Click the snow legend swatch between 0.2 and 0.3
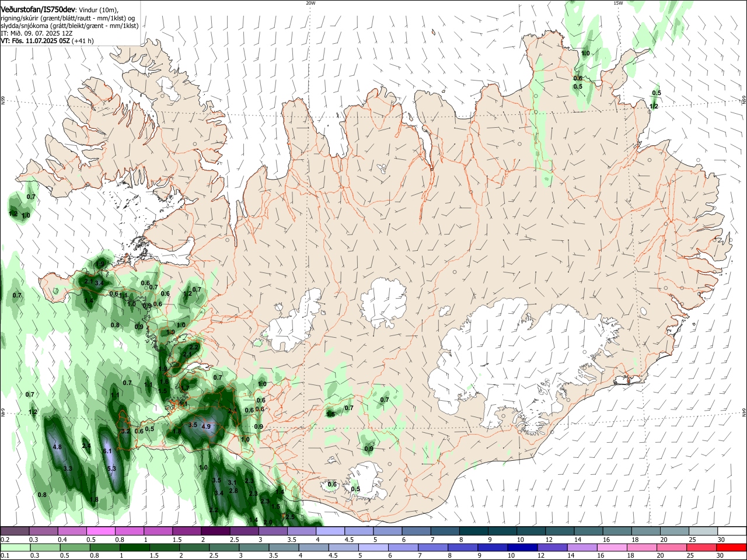Viewport: 747px width, 560px height. pyautogui.click(x=15, y=531)
